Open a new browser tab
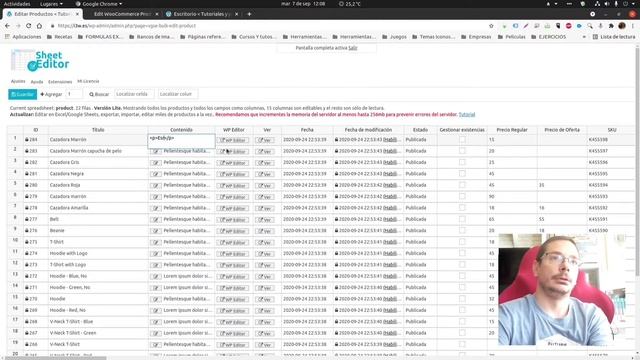Image resolution: width=640 pixels, height=360 pixels. click(x=249, y=14)
